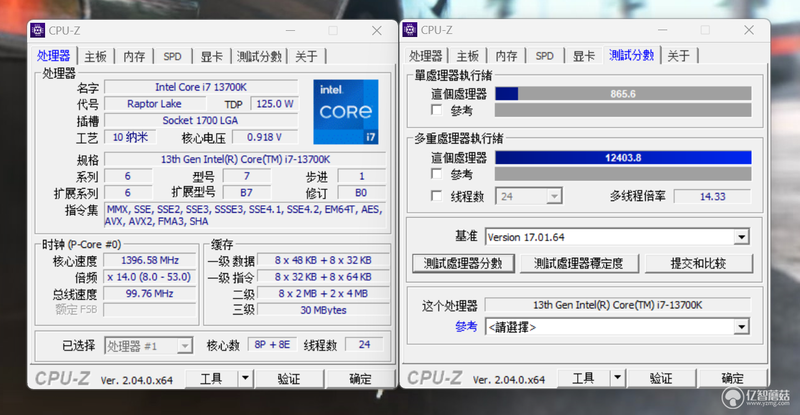The width and height of the screenshot is (800, 415).
Task: Open thread count dropdown showing 24
Action: point(529,196)
